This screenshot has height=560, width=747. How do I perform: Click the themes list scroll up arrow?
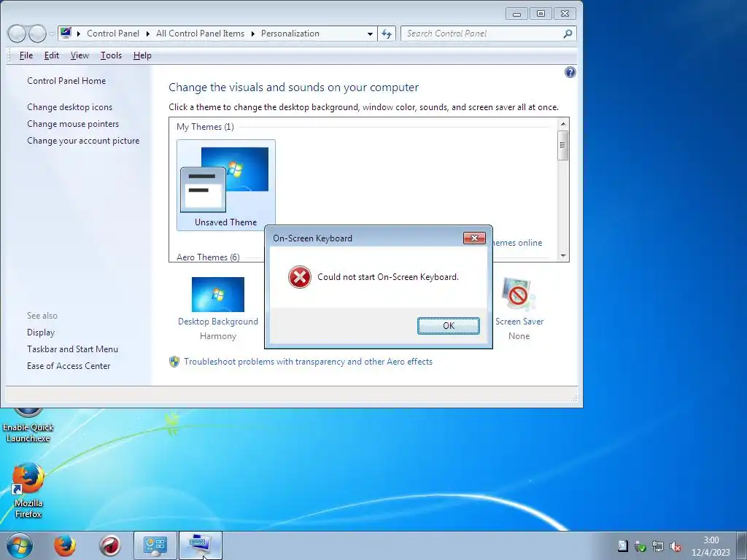tap(563, 124)
